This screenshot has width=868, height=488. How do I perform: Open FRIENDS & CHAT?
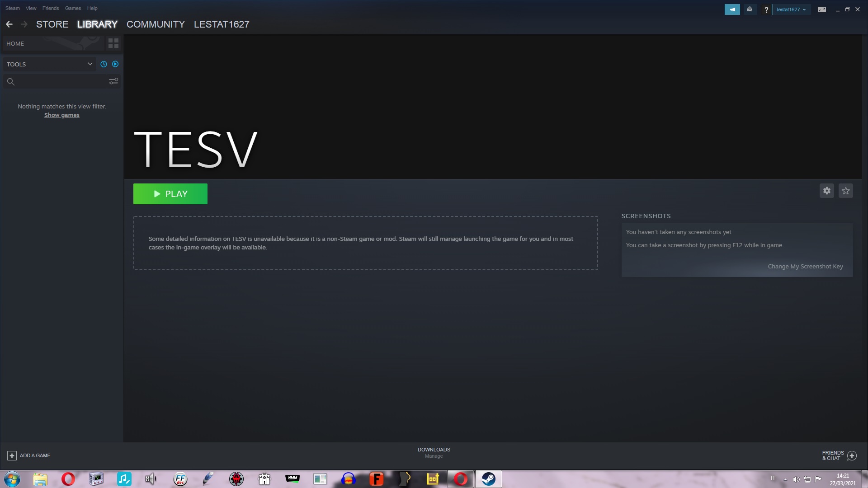click(x=833, y=455)
